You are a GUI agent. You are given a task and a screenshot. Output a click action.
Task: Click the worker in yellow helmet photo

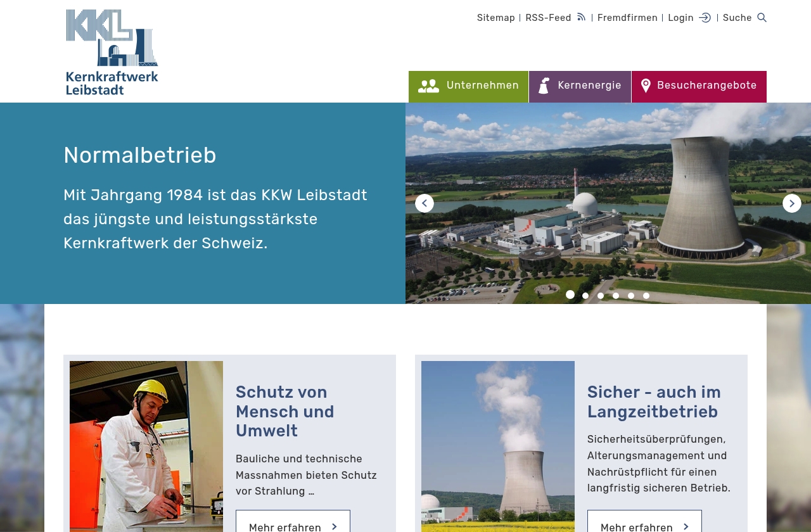click(x=146, y=446)
